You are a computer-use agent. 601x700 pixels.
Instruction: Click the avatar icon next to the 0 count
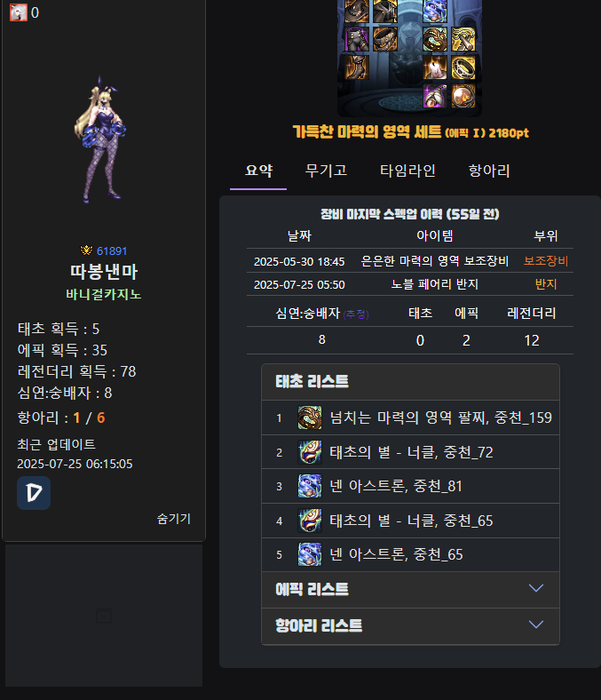click(19, 12)
